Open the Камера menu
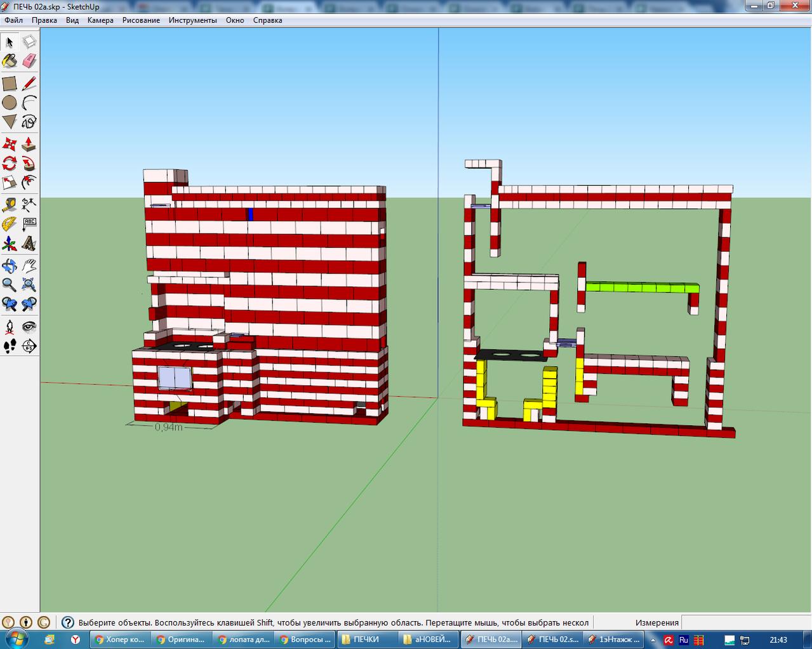 click(x=100, y=20)
